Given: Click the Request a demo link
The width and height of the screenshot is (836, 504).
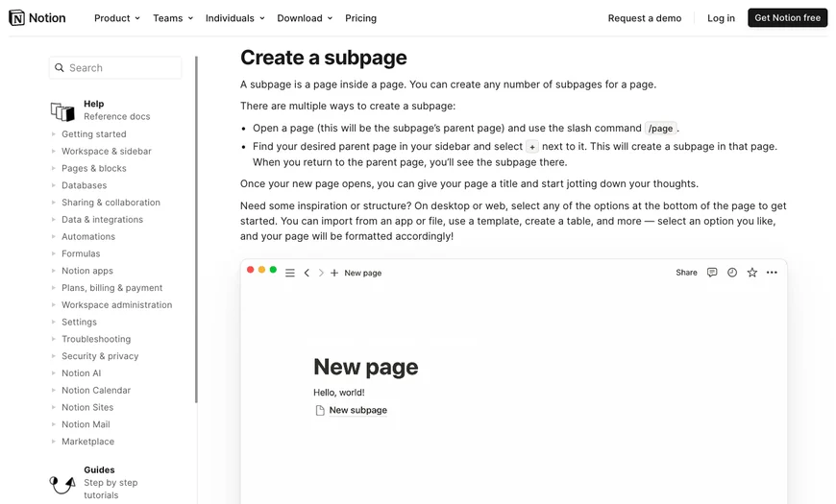Looking at the screenshot, I should [x=645, y=17].
